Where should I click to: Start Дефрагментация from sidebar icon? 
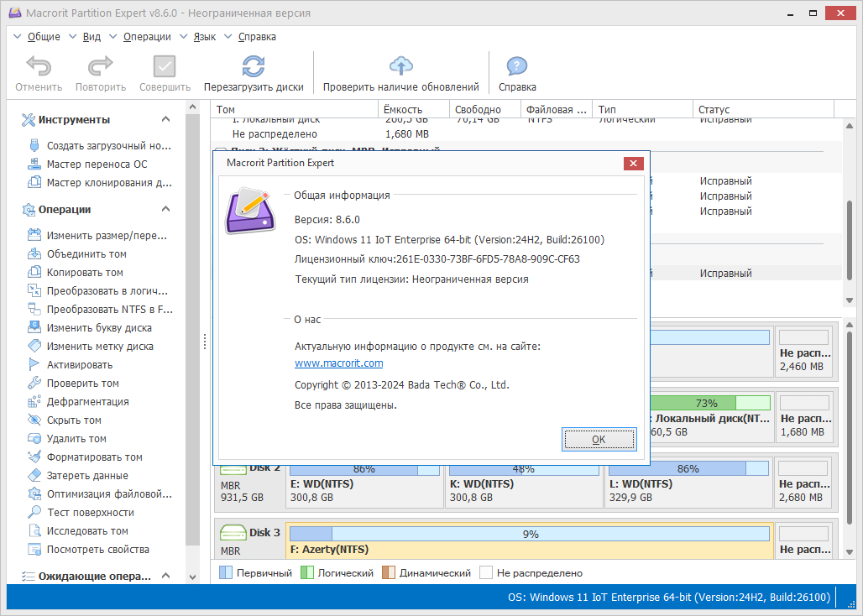34,401
